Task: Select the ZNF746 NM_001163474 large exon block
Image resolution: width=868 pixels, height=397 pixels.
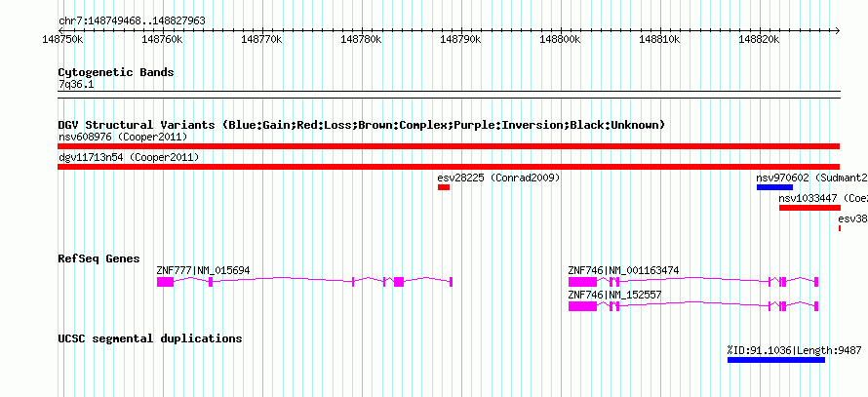Action: click(x=583, y=282)
